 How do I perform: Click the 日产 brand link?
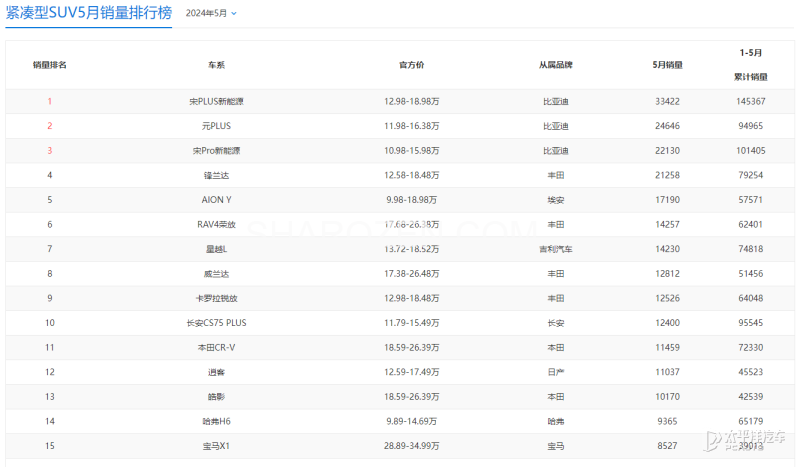pos(555,372)
